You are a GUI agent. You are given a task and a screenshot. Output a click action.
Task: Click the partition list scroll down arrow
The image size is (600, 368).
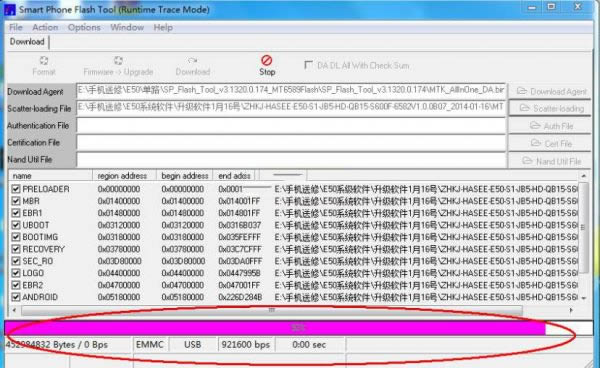tap(584, 298)
